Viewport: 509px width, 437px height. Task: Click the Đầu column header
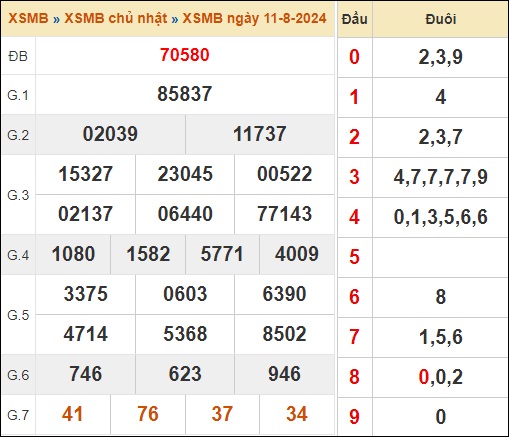355,19
